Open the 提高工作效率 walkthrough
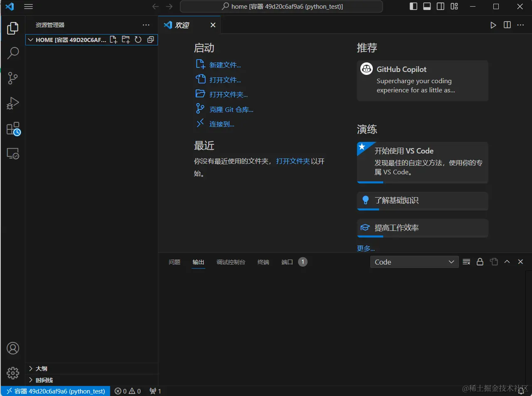Image resolution: width=532 pixels, height=396 pixels. coord(422,228)
